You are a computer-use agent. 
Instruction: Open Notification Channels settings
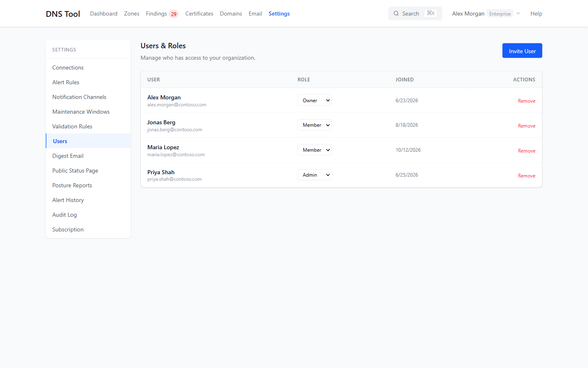pyautogui.click(x=88, y=97)
